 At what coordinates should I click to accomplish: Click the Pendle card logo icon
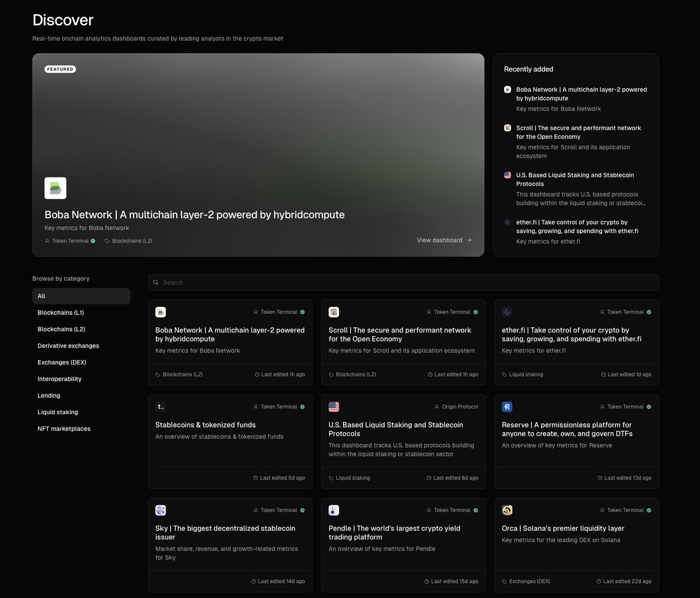[334, 510]
